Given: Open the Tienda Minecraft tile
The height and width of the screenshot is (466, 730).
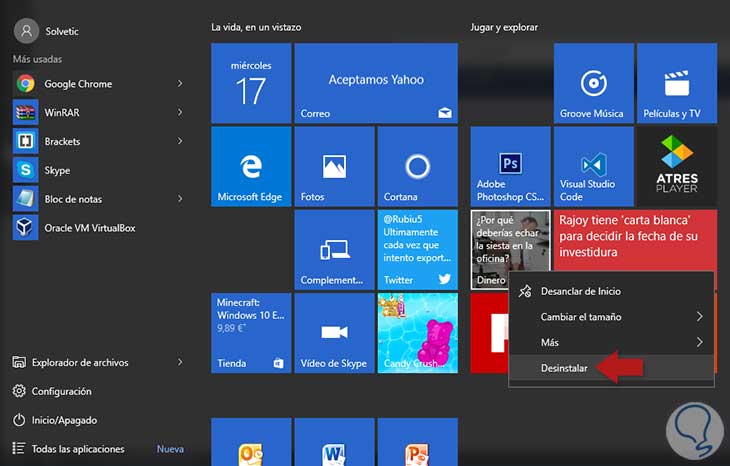Looking at the screenshot, I should click(x=251, y=333).
